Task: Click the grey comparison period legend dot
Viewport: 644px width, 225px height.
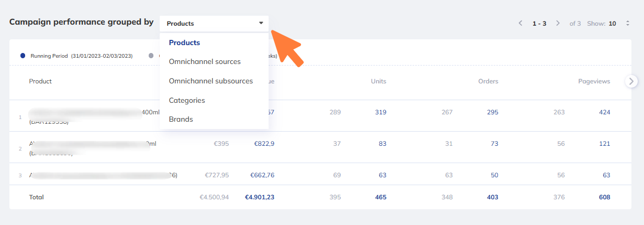Action: point(151,55)
